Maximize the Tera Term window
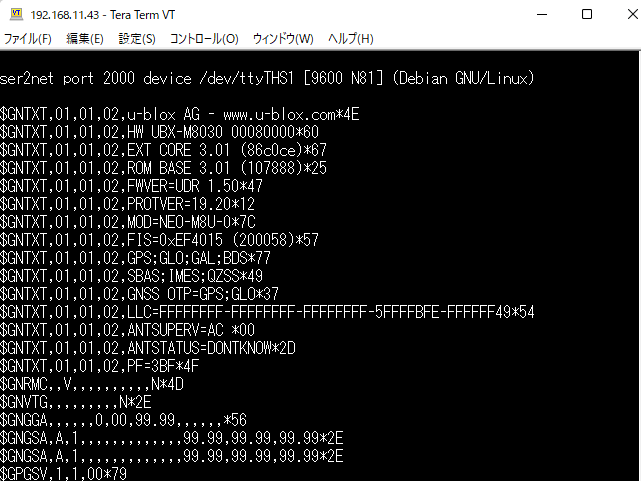The width and height of the screenshot is (641, 481). [587, 14]
